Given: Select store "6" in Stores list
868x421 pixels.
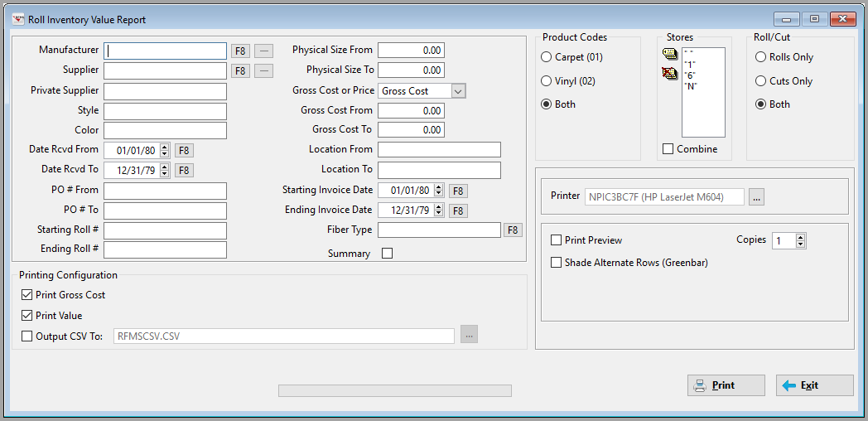Looking at the screenshot, I should (689, 75).
